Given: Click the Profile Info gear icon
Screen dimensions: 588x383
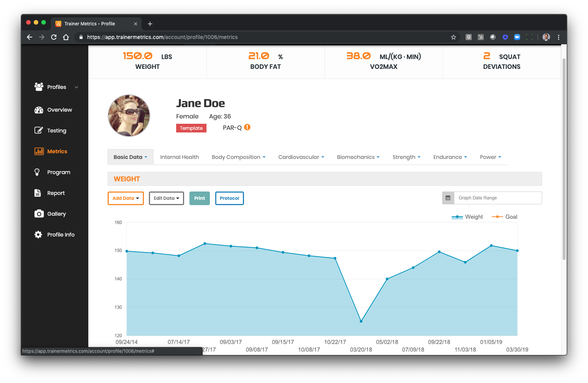Looking at the screenshot, I should click(x=38, y=235).
